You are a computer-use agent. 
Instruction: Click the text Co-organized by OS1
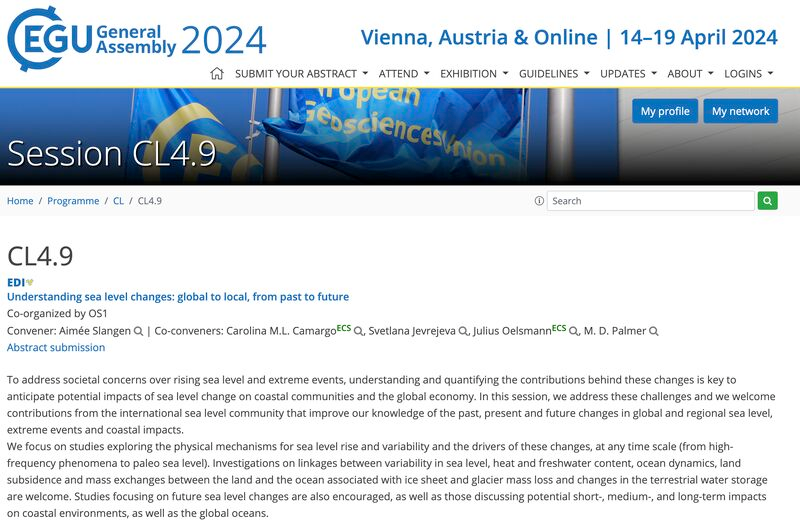[x=57, y=314]
